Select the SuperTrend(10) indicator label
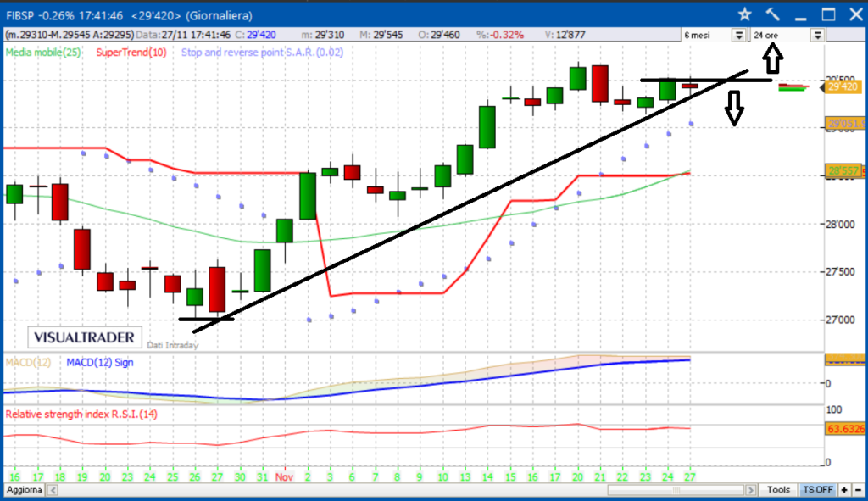Image resolution: width=868 pixels, height=501 pixels. tap(131, 53)
